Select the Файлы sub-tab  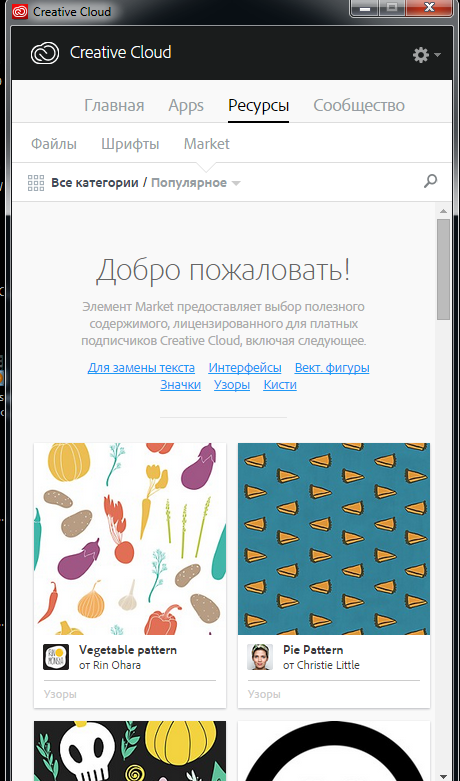[x=54, y=144]
